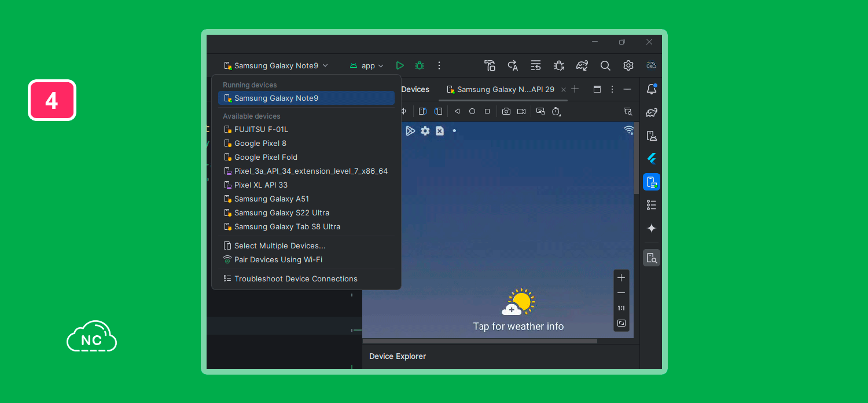Take a screenshot with camera icon
This screenshot has width=868, height=403.
coord(506,111)
